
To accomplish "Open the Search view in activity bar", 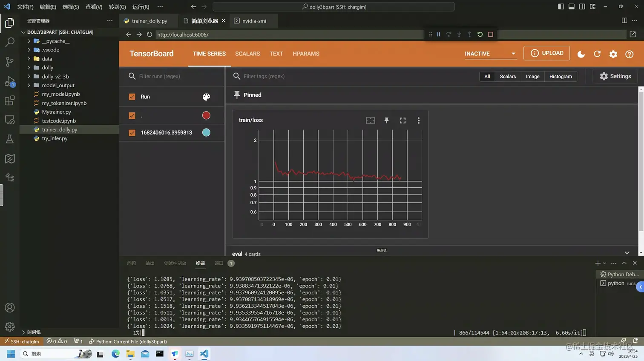I will click(x=9, y=42).
